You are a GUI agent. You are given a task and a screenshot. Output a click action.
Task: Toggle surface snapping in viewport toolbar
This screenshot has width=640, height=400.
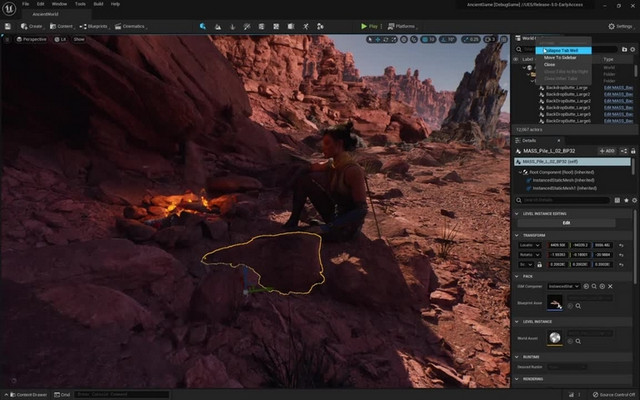pos(414,40)
